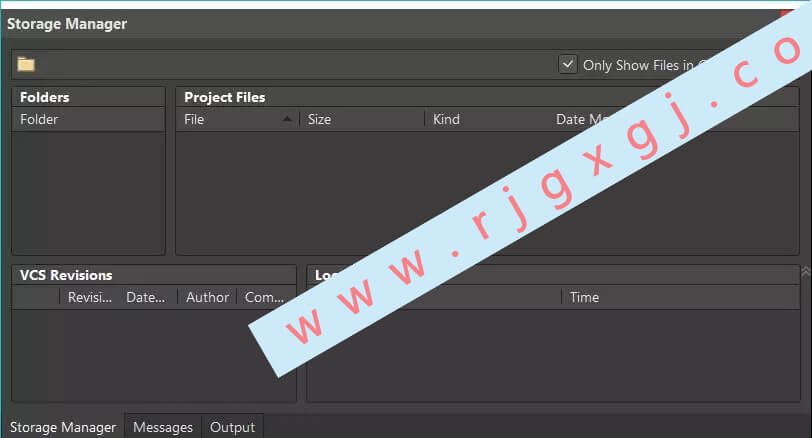812x438 pixels.
Task: Click the Comment column in VCS Revisions
Action: click(x=265, y=297)
